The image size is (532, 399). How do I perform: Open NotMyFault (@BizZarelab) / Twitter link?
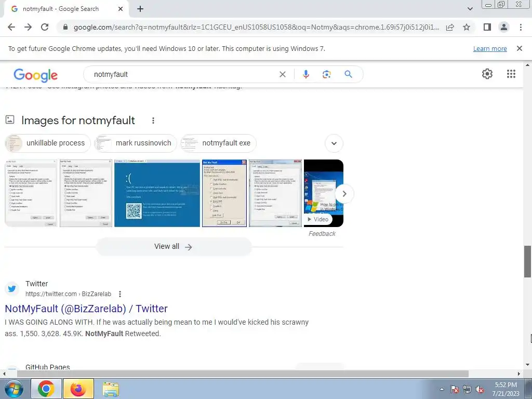point(86,309)
